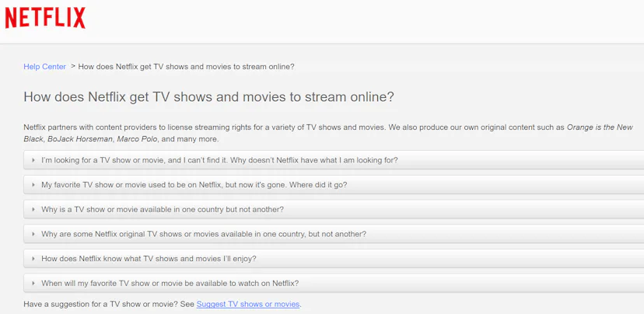Click the breadcrumb text "How does Netflix get TV shows and movies to stream online?"
644x314 pixels.
click(x=186, y=67)
